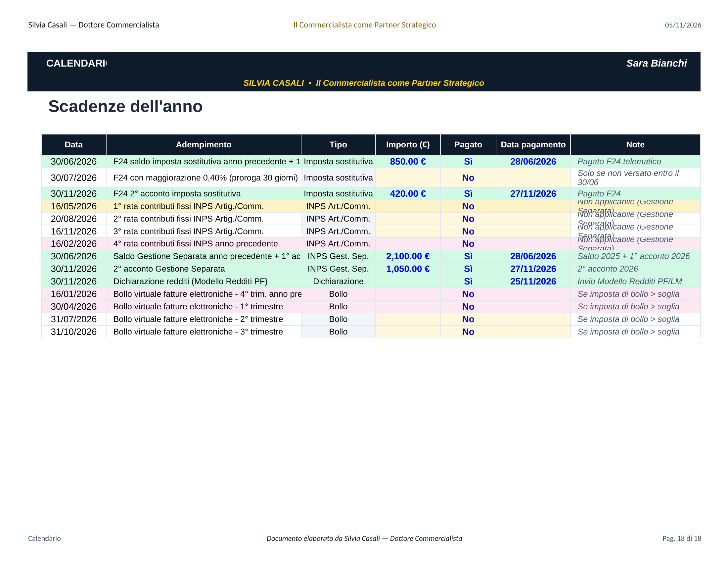The height and width of the screenshot is (563, 728).
Task: Click the note 'Saldo 2025 + 1° acconto 2026'
Action: tap(633, 256)
